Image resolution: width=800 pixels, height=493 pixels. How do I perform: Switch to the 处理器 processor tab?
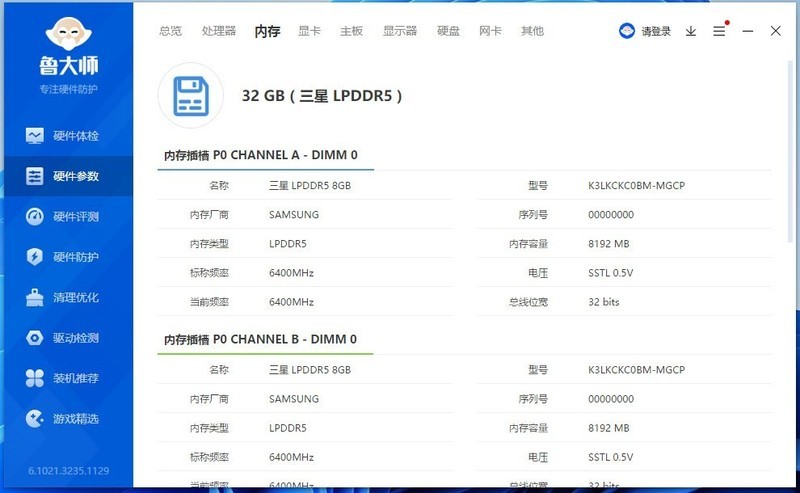tap(219, 31)
